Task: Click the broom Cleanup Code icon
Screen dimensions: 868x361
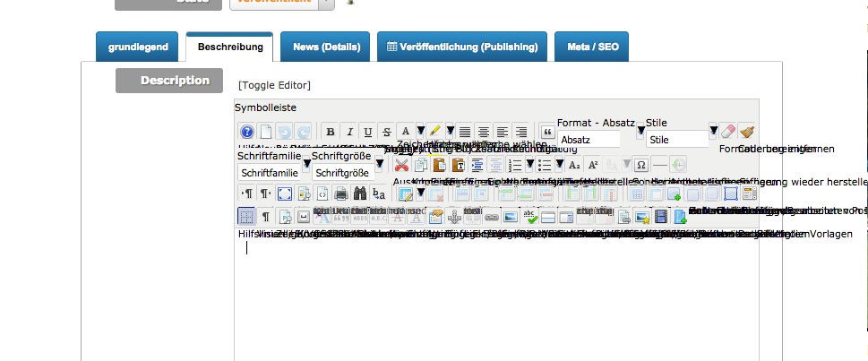Action: click(x=747, y=132)
